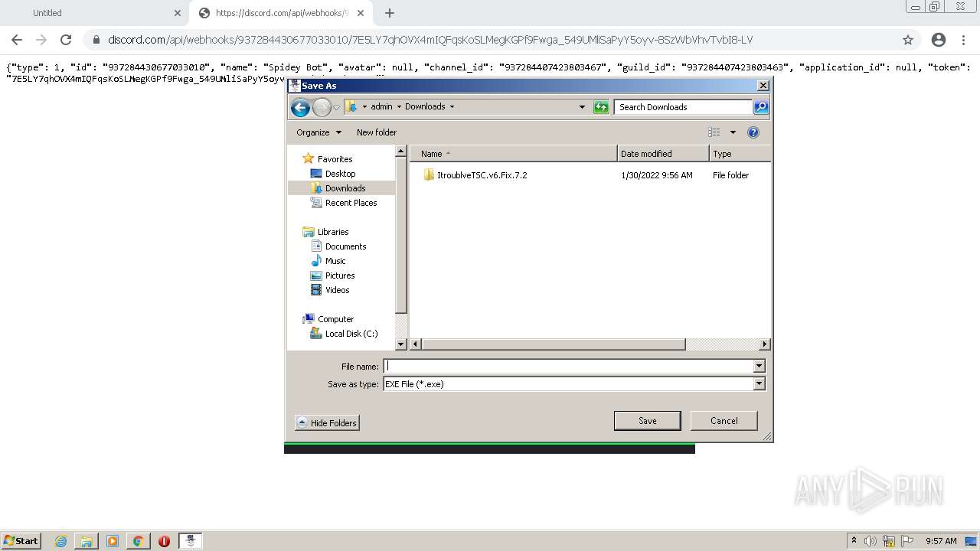
Task: Go back in Chrome
Action: tap(17, 40)
